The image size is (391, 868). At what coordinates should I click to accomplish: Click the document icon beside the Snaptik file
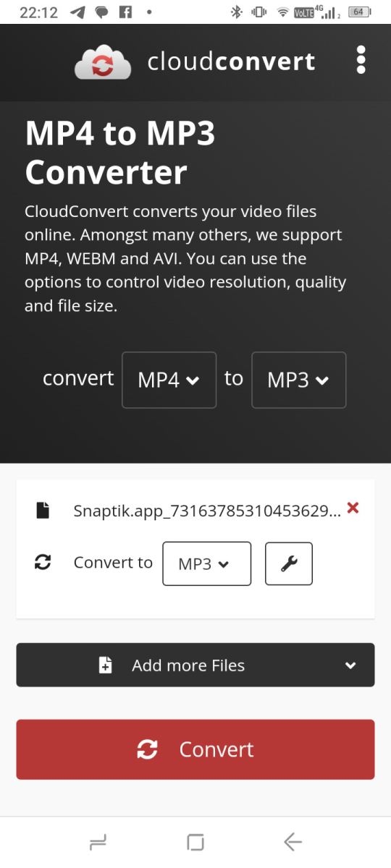tap(43, 510)
